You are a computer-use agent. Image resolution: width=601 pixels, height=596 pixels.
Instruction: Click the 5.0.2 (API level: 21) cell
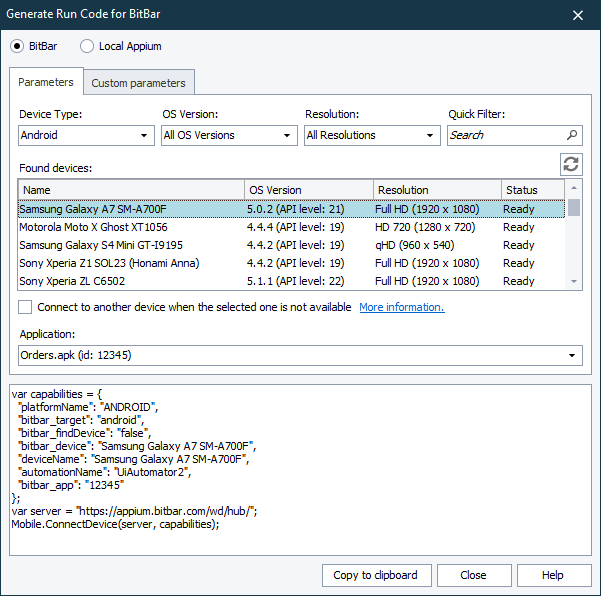click(x=296, y=209)
